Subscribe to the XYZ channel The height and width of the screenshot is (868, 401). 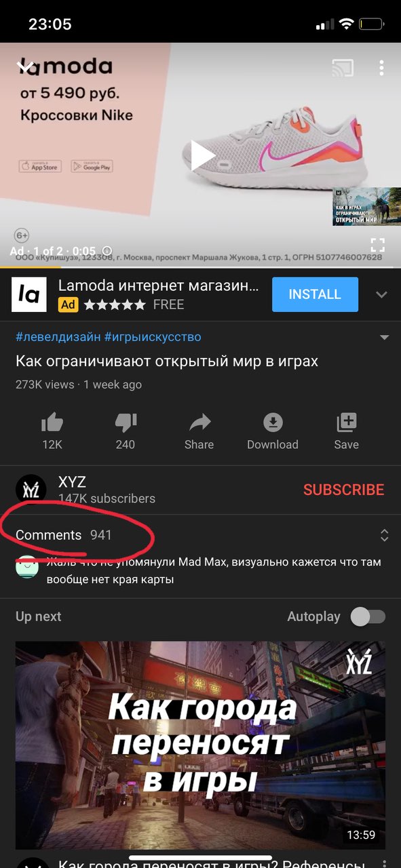tap(343, 490)
